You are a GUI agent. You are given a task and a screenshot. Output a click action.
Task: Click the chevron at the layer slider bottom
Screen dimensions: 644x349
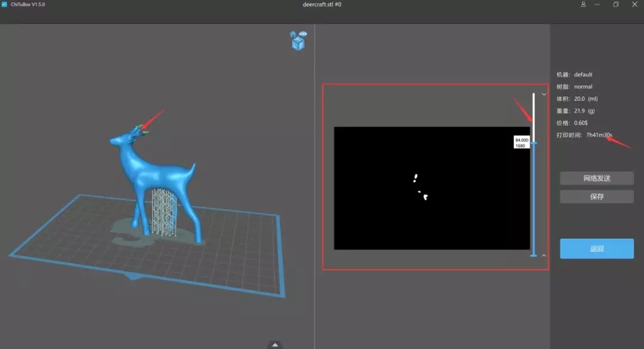tap(543, 255)
